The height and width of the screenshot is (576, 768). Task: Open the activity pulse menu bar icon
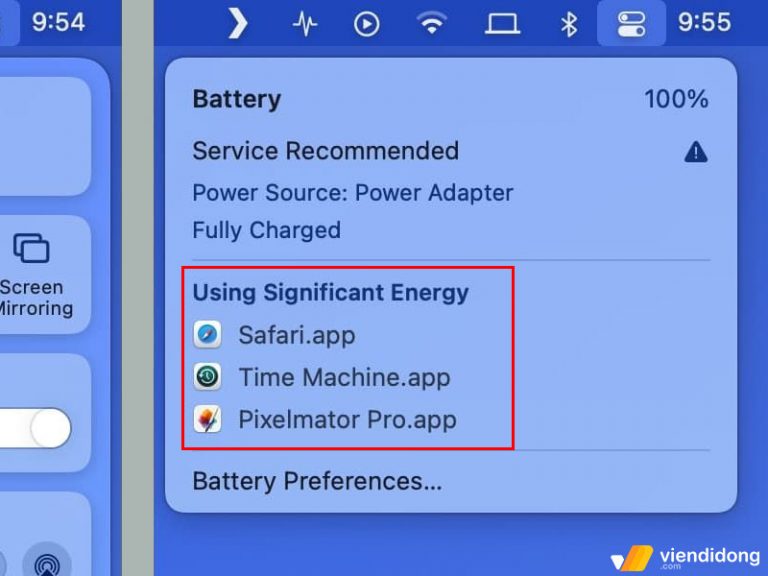(305, 24)
